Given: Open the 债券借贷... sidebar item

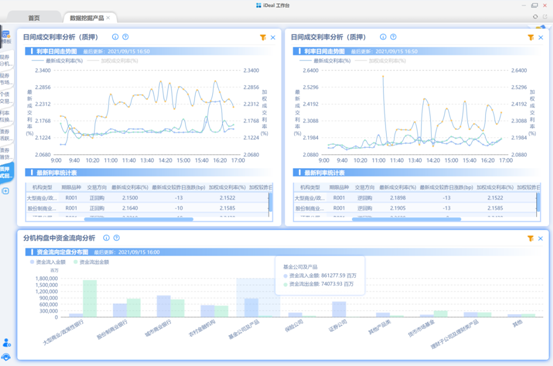Looking at the screenshot, I should (x=6, y=154).
